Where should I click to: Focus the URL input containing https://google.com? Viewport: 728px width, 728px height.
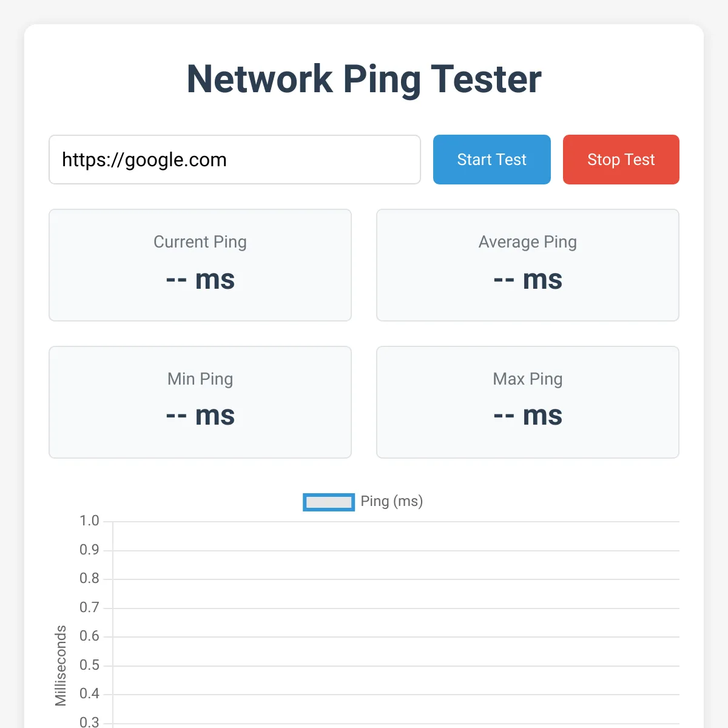pyautogui.click(x=235, y=160)
